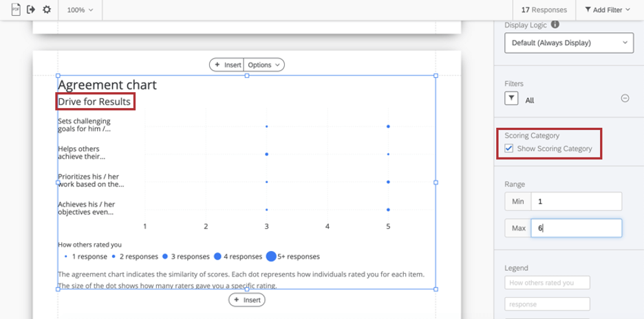Click the funnel filter icon button

[x=511, y=98]
